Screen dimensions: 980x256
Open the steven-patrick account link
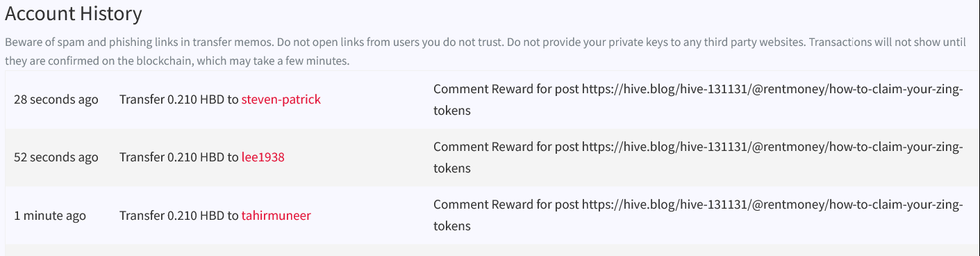click(x=281, y=99)
